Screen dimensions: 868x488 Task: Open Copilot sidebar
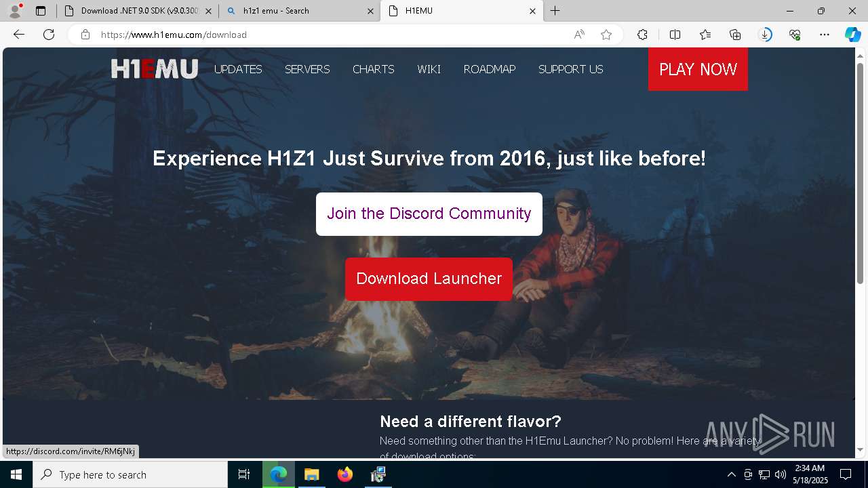[x=853, y=35]
